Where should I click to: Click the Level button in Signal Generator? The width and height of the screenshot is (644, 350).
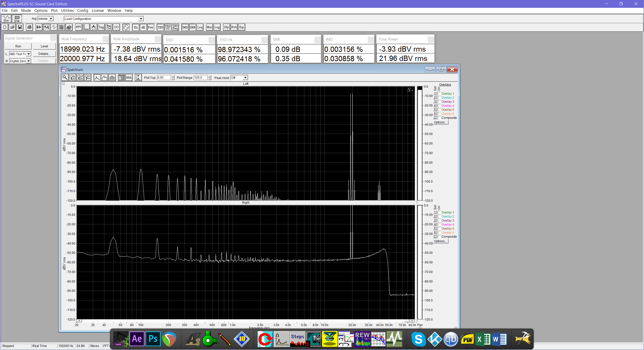pyautogui.click(x=44, y=46)
